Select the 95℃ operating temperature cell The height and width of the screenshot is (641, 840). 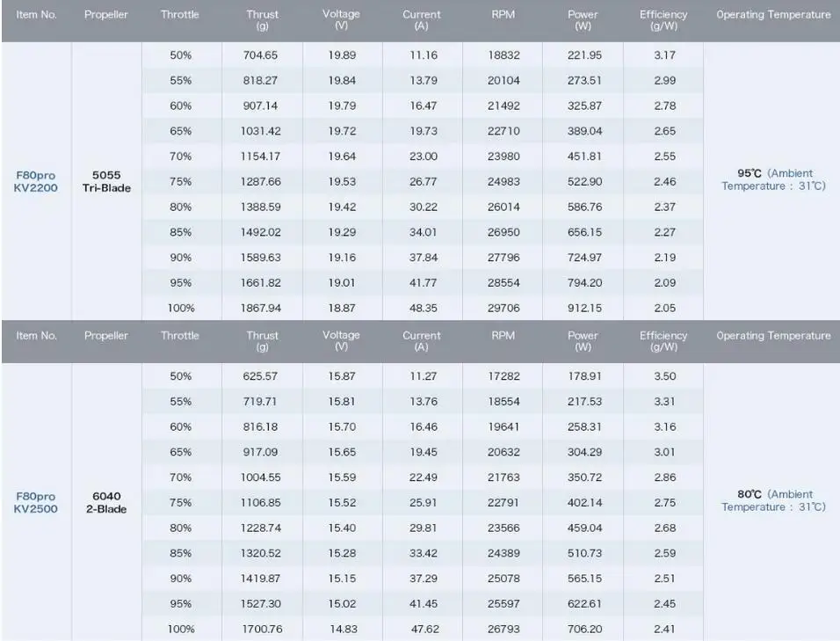(x=773, y=179)
